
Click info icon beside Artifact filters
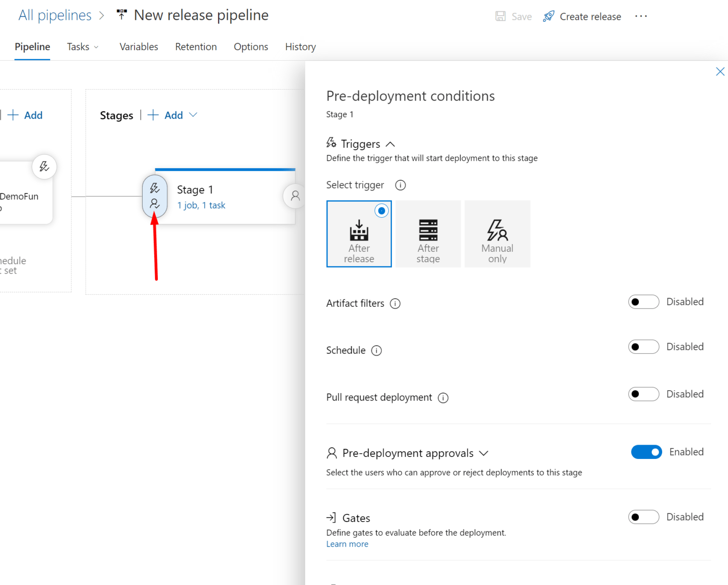395,303
